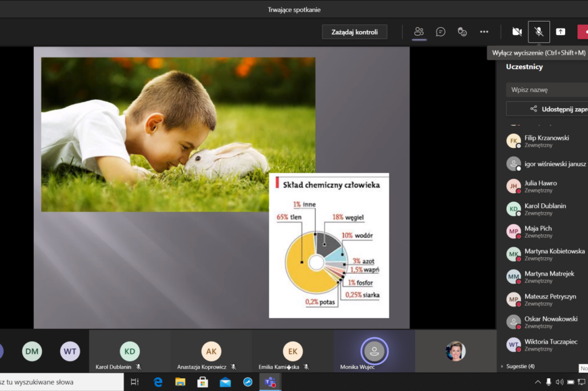Image resolution: width=588 pixels, height=391 pixels.
Task: Show hidden system tray icons
Action: pyautogui.click(x=538, y=382)
